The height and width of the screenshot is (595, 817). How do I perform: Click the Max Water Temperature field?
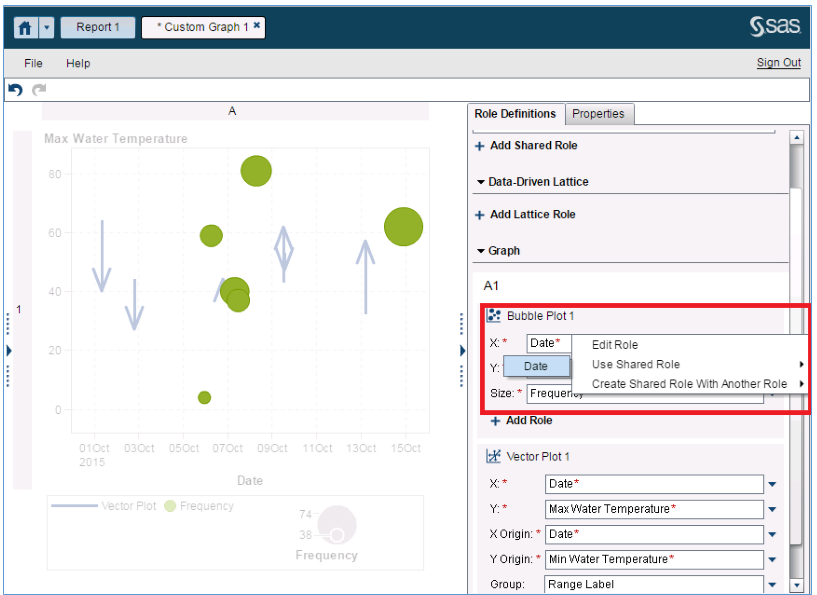pyautogui.click(x=654, y=509)
